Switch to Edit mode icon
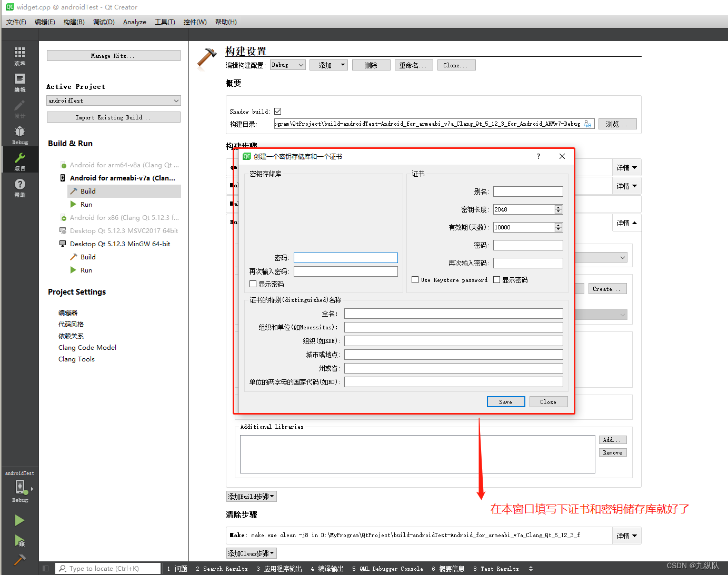Viewport: 728px width, 575px height. [x=19, y=82]
